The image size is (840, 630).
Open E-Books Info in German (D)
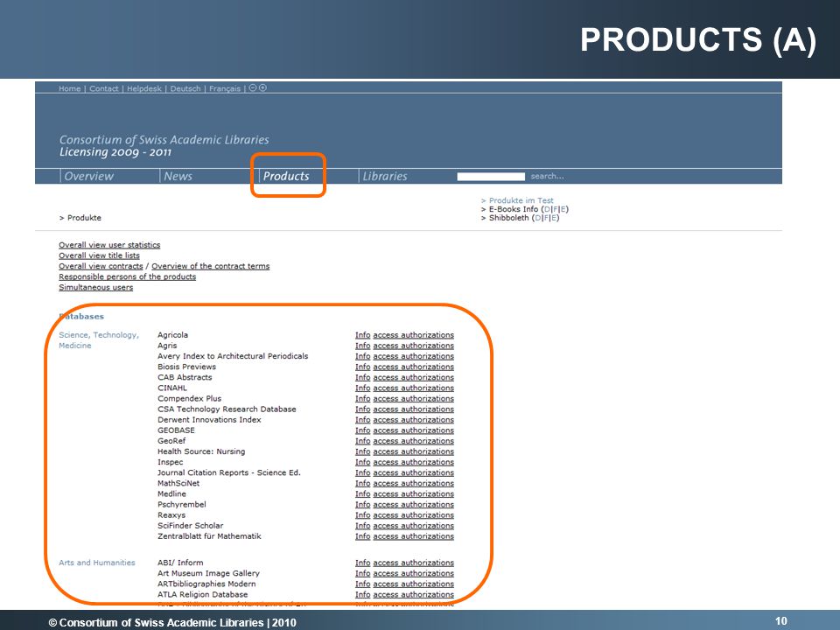pos(547,209)
